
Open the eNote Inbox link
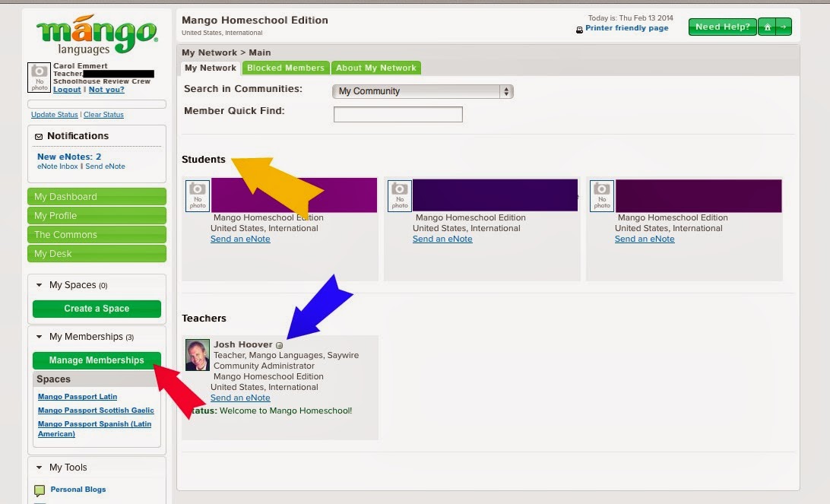[x=57, y=166]
